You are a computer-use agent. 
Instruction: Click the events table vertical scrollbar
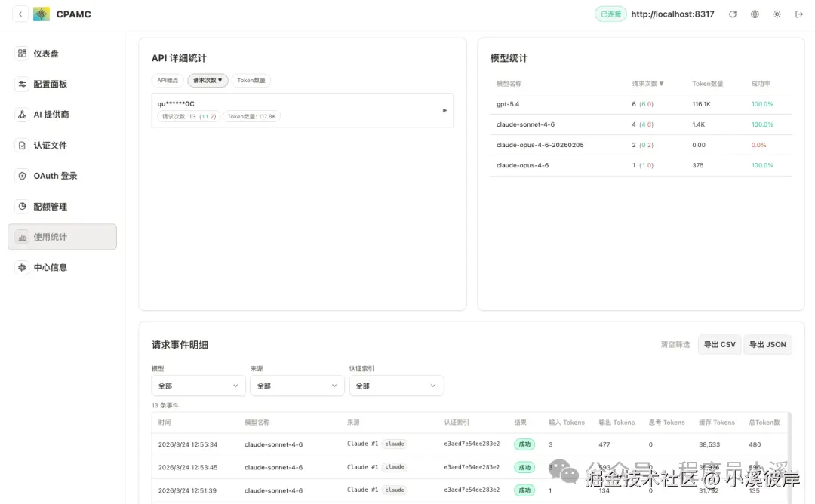click(789, 457)
